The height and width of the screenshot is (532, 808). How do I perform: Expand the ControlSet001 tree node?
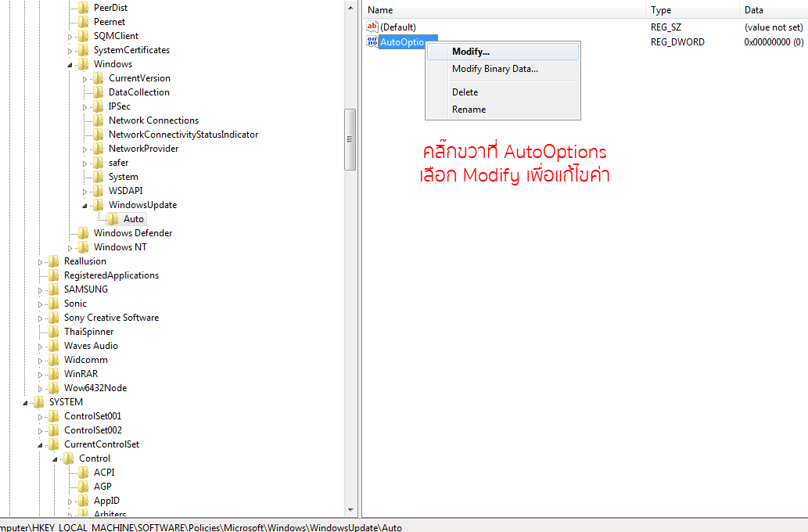point(41,417)
